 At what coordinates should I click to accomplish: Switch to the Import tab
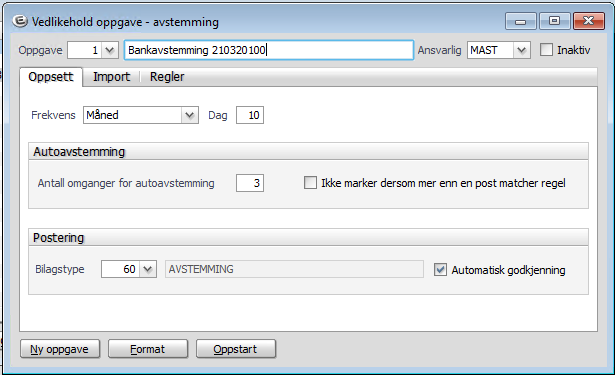click(111, 76)
